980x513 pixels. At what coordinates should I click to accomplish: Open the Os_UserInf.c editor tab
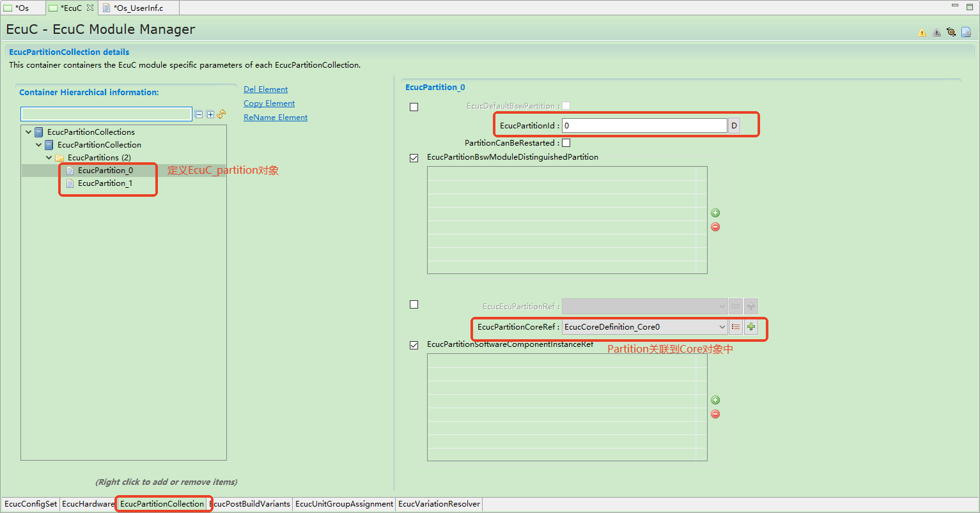pyautogui.click(x=138, y=8)
